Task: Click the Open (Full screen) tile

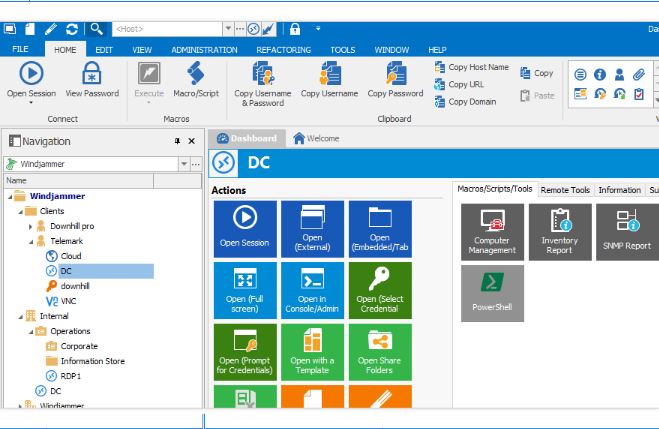Action: pyautogui.click(x=245, y=290)
